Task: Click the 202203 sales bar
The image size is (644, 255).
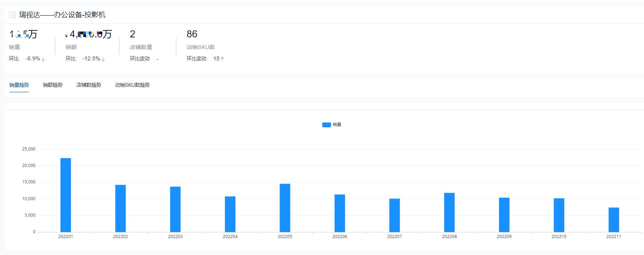Action: click(x=175, y=209)
